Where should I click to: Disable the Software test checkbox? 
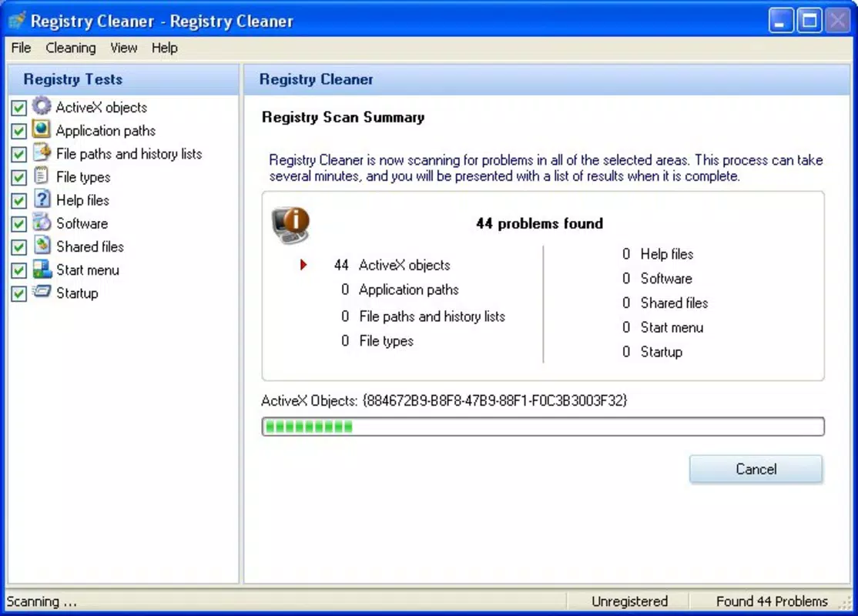(18, 224)
